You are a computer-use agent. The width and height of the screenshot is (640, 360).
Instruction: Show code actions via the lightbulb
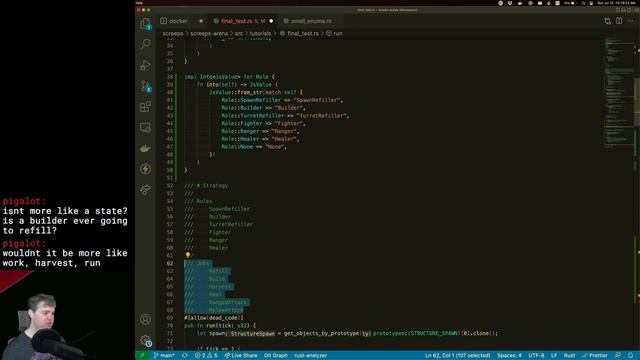pos(188,255)
